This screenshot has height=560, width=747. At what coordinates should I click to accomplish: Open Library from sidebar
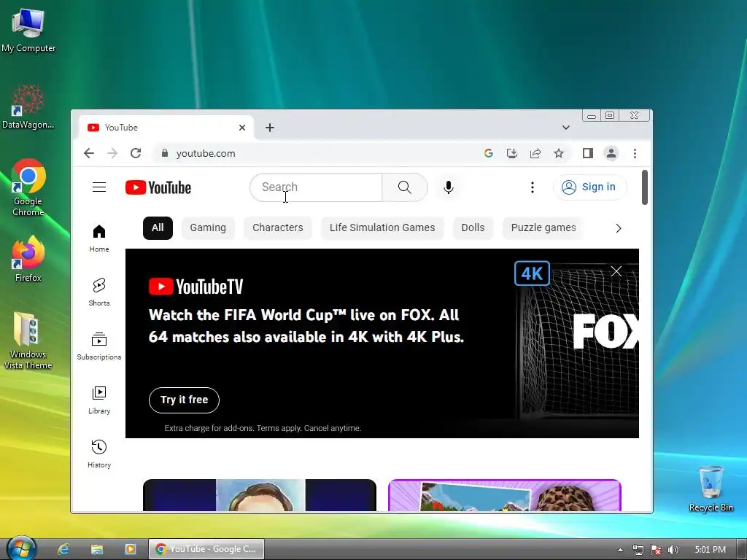point(99,400)
